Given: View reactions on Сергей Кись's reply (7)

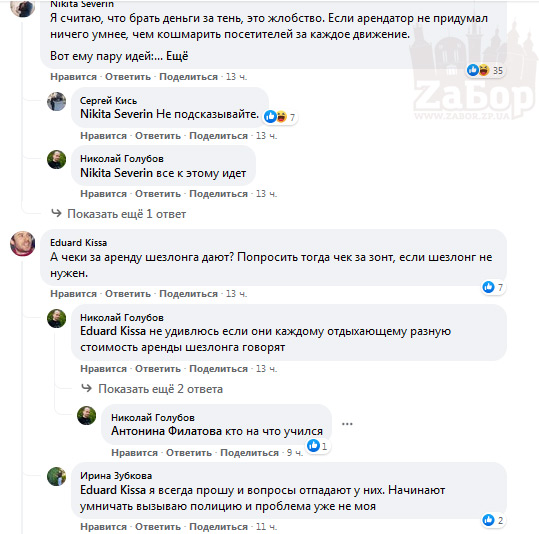Looking at the screenshot, I should [279, 117].
